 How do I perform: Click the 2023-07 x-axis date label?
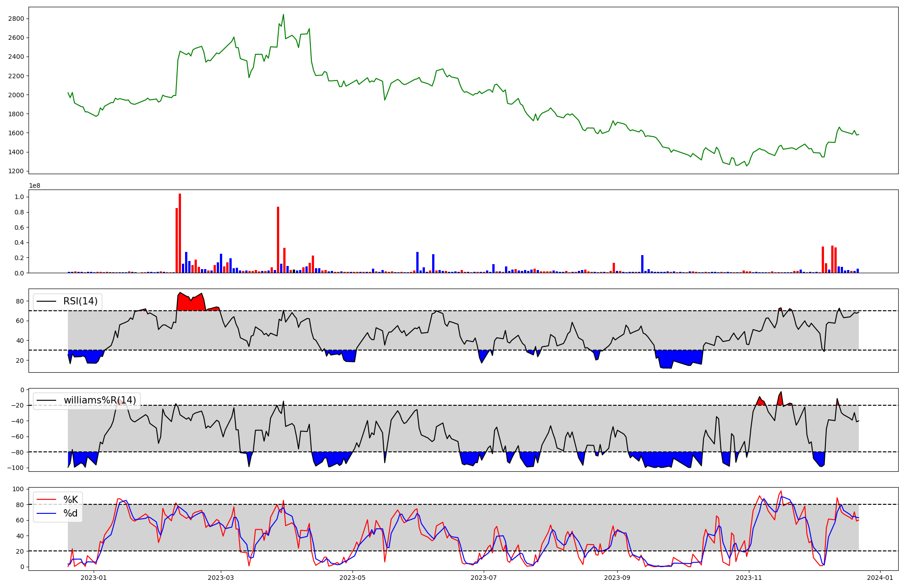pyautogui.click(x=484, y=578)
